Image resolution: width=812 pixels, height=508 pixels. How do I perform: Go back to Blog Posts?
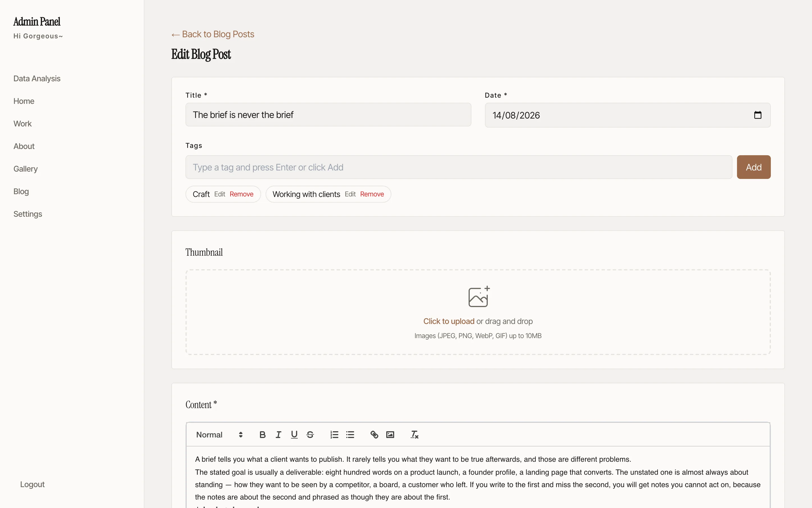pos(213,34)
